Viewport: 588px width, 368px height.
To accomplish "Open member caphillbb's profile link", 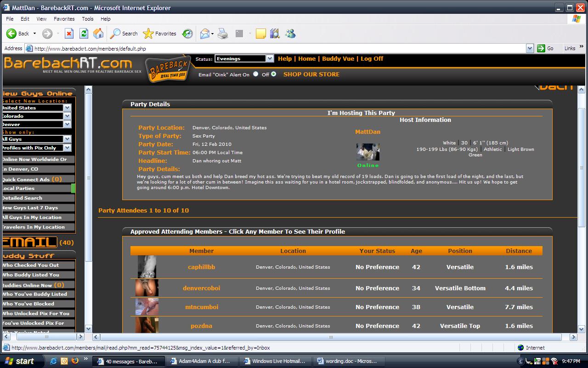I will 201,267.
